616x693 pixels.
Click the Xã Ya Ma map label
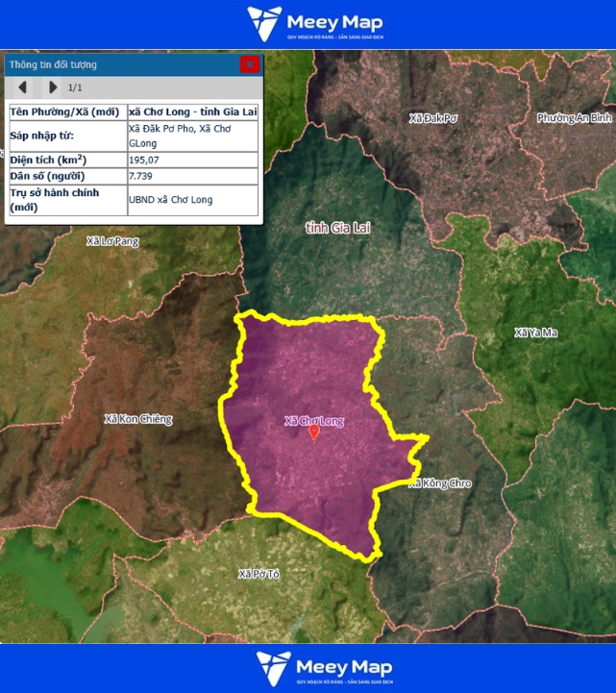pyautogui.click(x=535, y=333)
